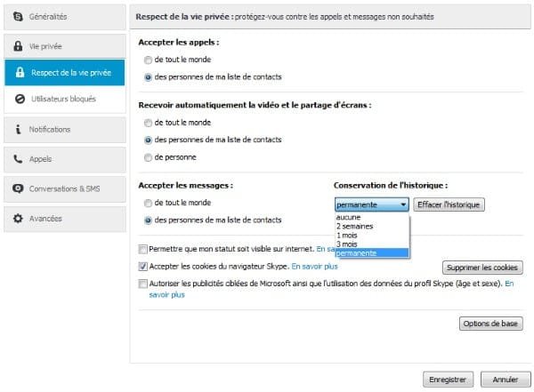Select 'de tout le monde' for accepting calls

pos(148,60)
